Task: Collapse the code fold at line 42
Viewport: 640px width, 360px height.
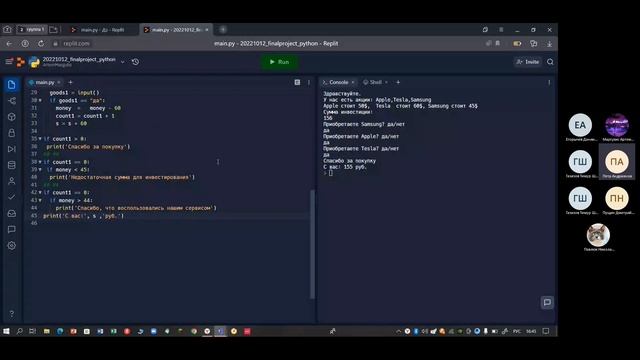Action: tap(40, 193)
